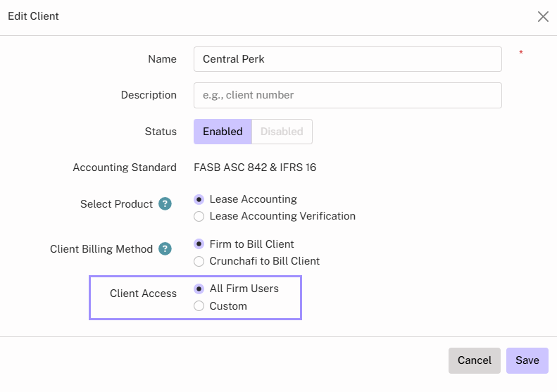Select the Lease Accounting radio option
Image resolution: width=557 pixels, height=392 pixels.
(199, 199)
